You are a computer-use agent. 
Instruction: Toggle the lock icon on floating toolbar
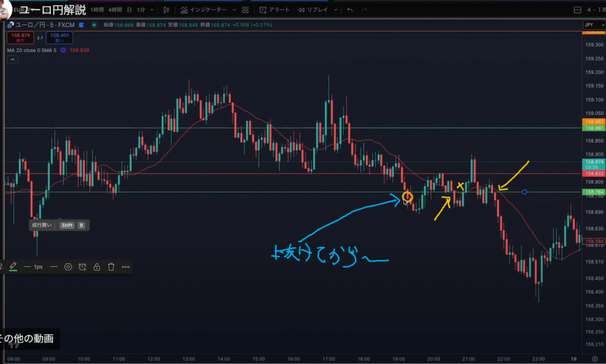[x=96, y=267]
